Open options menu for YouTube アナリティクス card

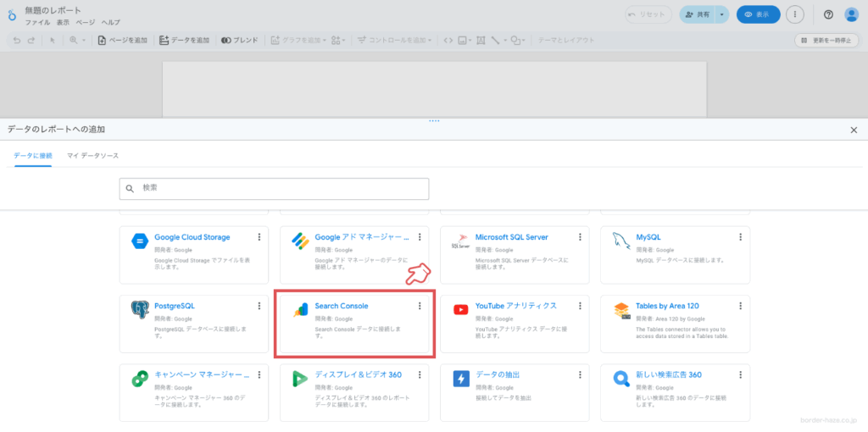coord(580,306)
